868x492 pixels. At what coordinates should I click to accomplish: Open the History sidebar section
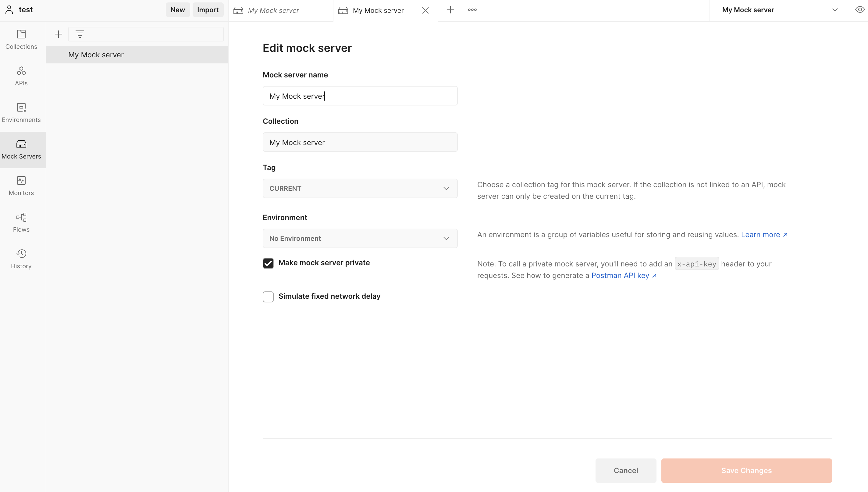coord(21,259)
